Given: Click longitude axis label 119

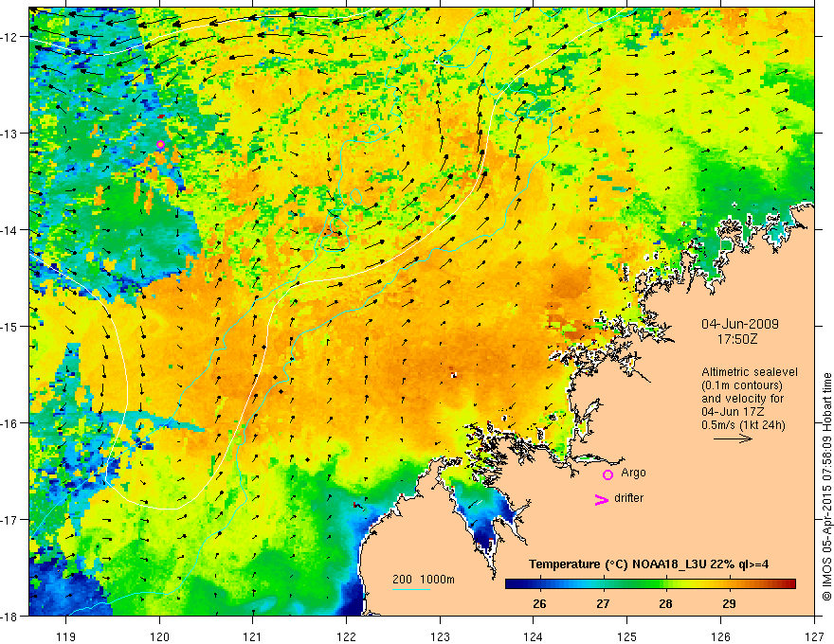Looking at the screenshot, I should pos(66,636).
